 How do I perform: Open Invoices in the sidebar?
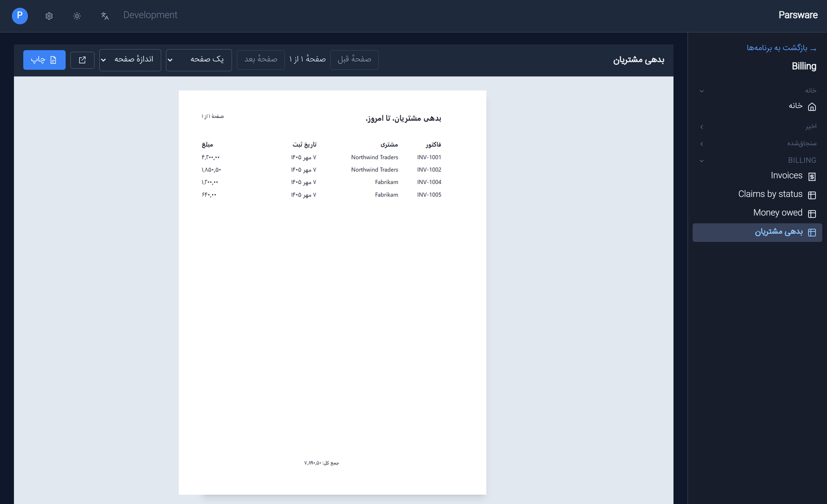click(x=757, y=176)
